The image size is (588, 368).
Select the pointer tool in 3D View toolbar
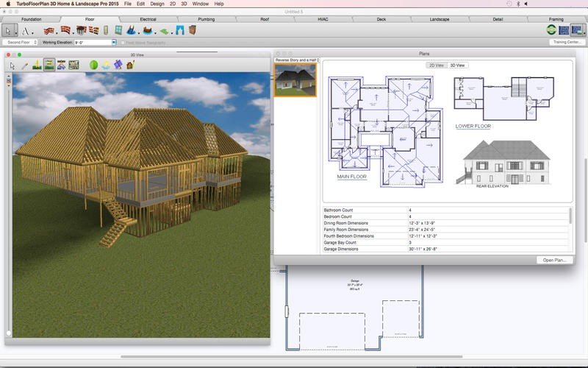click(x=12, y=66)
